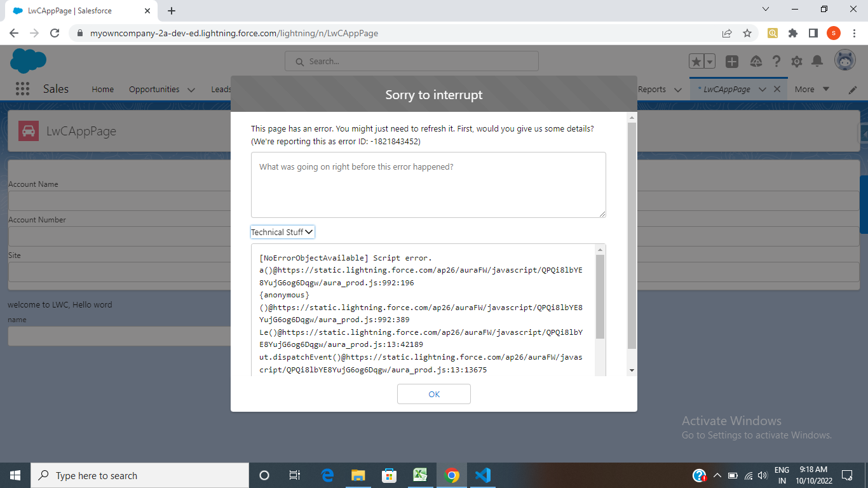Click the 'What was going on' text area
This screenshot has width=868, height=488.
[428, 185]
